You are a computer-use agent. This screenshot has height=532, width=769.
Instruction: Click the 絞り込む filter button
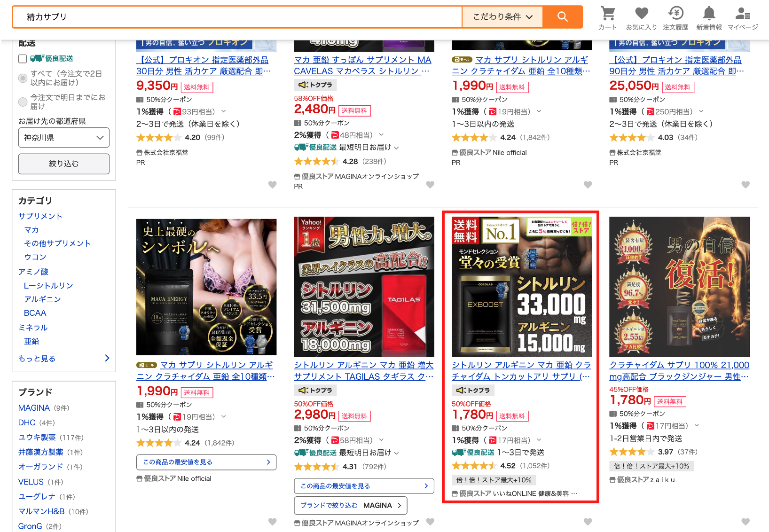click(64, 164)
